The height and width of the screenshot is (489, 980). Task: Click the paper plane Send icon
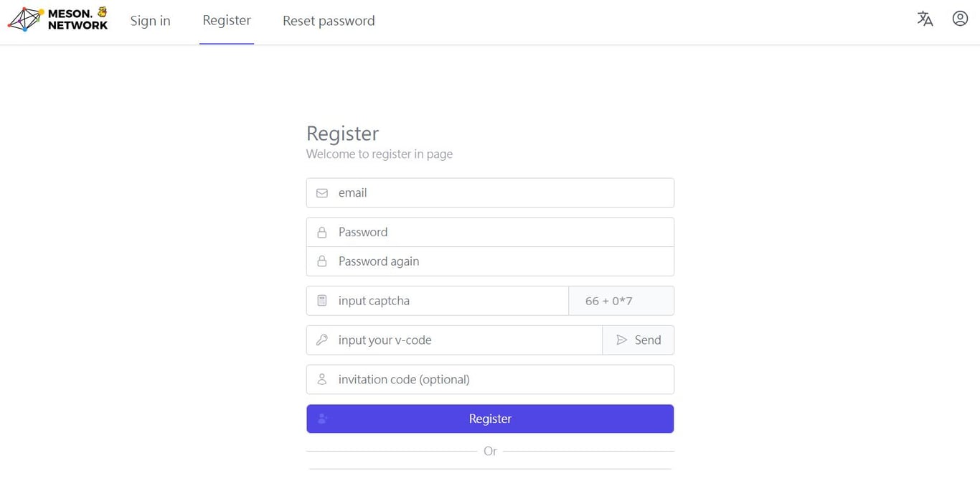622,340
